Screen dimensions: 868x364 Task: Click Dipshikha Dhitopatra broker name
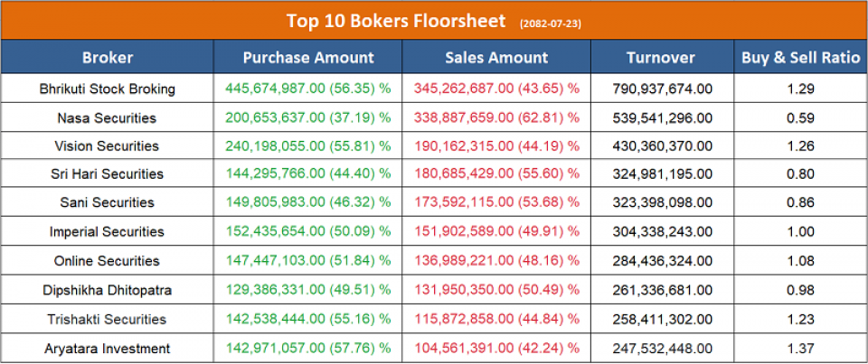point(107,290)
